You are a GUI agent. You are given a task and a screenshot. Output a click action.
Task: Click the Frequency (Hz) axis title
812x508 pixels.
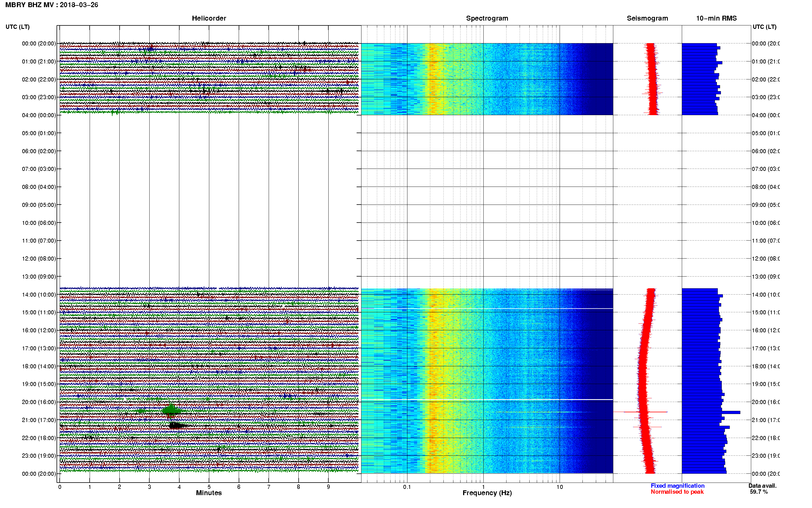click(487, 493)
